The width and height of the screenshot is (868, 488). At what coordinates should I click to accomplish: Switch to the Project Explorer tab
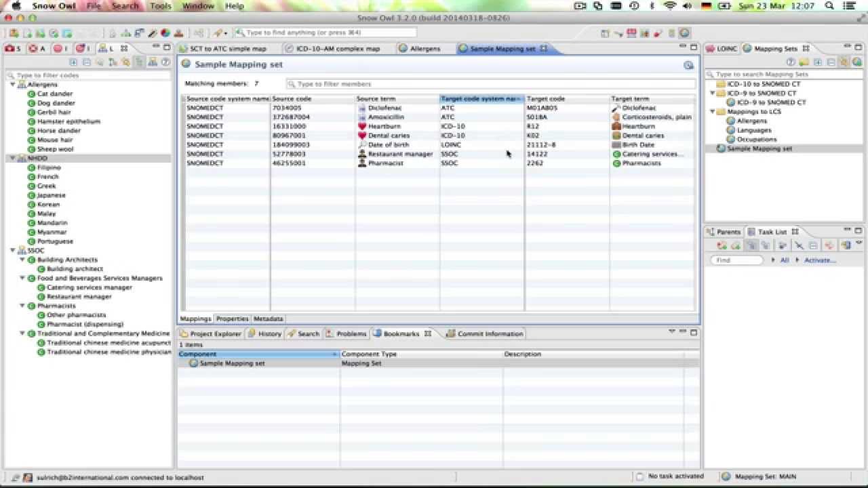(x=210, y=333)
